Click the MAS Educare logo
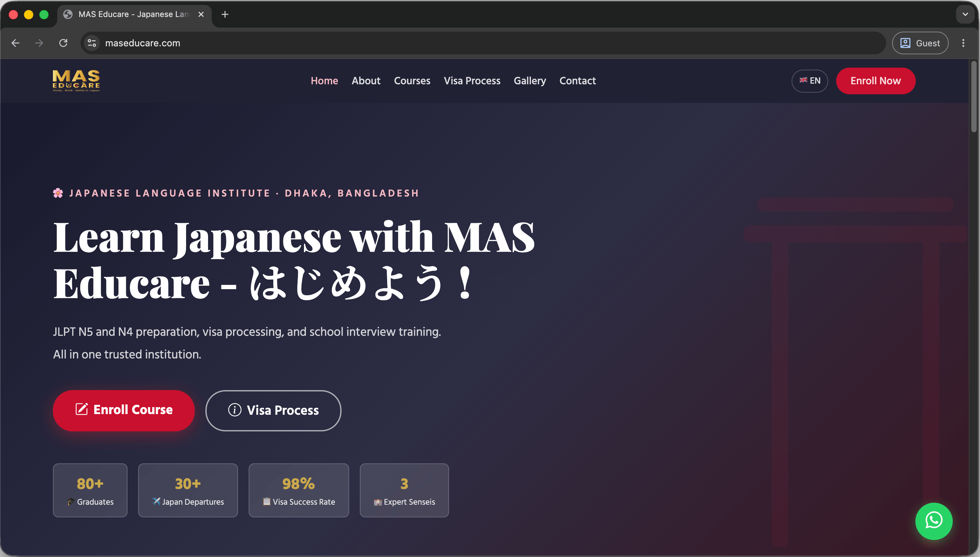The height and width of the screenshot is (557, 980). click(76, 81)
